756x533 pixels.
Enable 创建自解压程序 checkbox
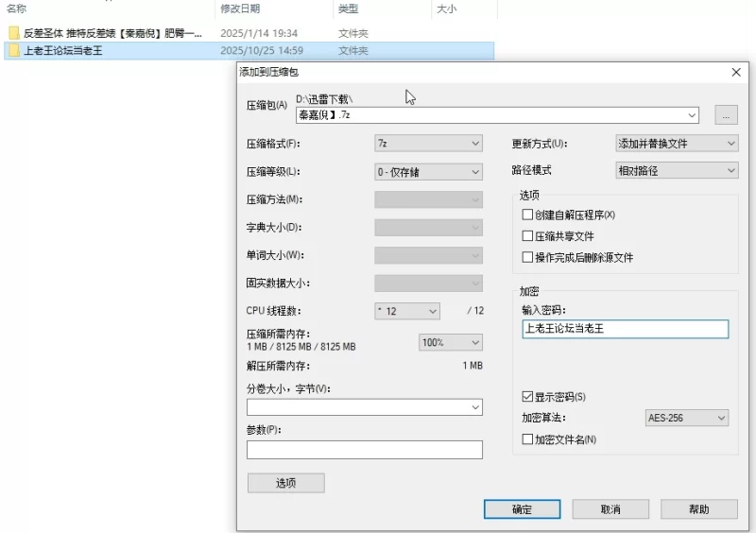point(528,215)
